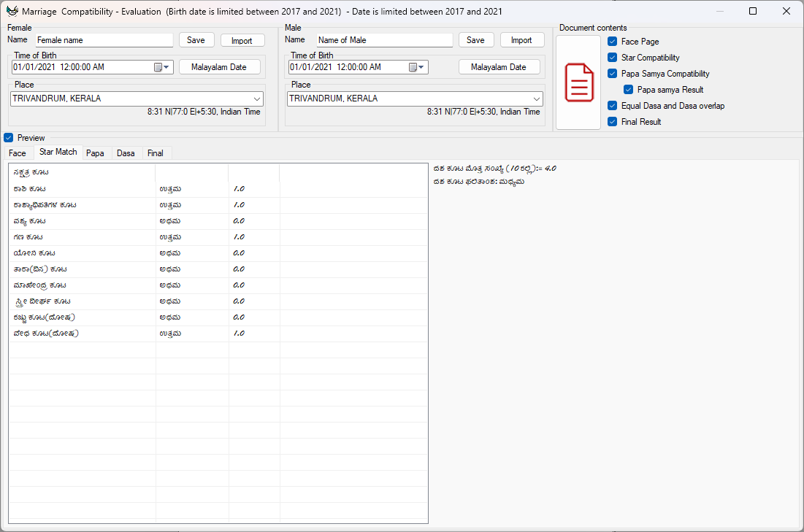Image resolution: width=804 pixels, height=532 pixels.
Task: Select the ಯೋನಿ ಕೂಟ row
Action: click(x=218, y=253)
